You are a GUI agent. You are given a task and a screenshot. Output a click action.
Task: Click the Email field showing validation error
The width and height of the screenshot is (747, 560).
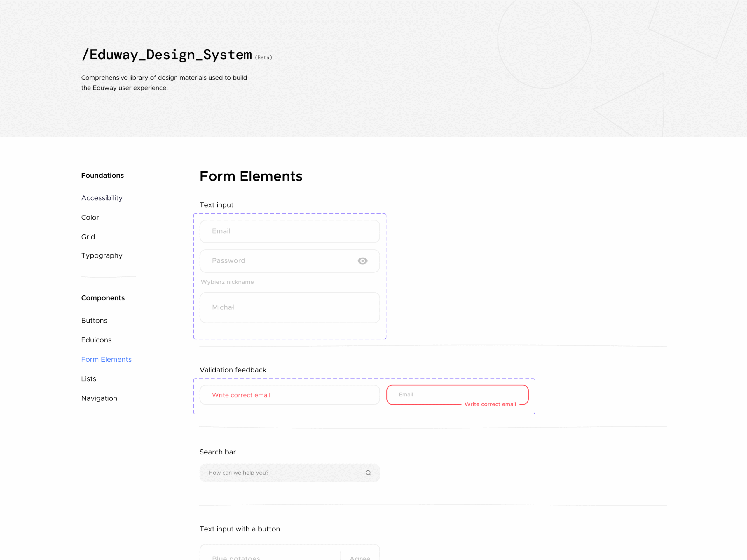[457, 394]
